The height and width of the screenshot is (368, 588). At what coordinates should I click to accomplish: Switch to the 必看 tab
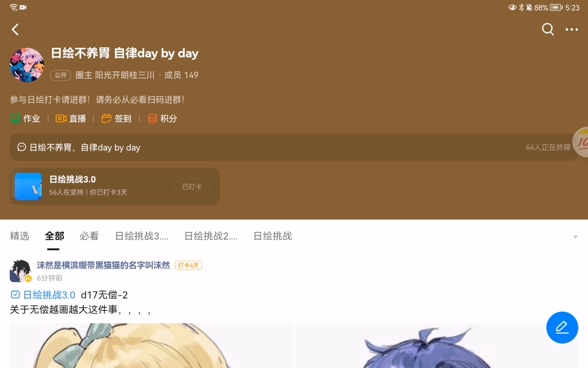click(89, 236)
